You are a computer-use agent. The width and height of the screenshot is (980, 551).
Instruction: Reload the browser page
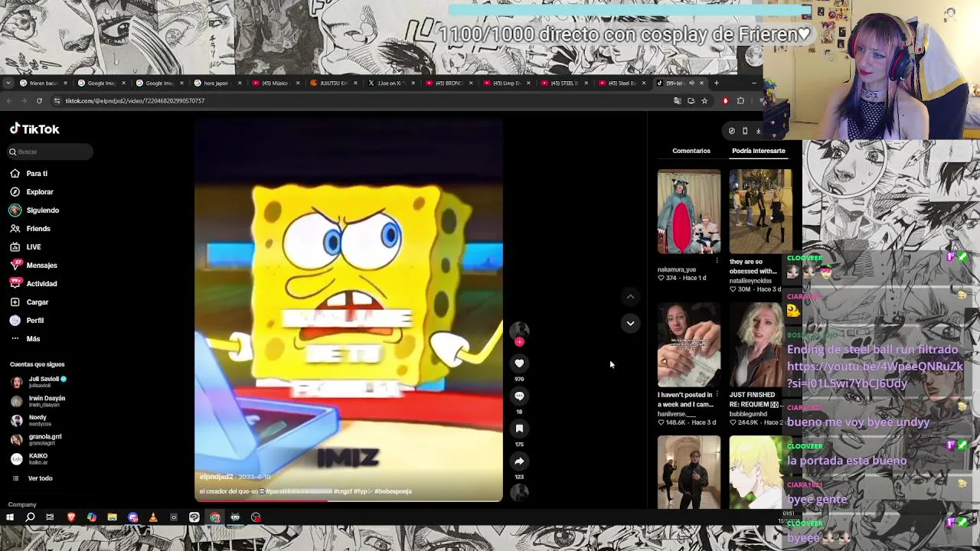coord(39,101)
